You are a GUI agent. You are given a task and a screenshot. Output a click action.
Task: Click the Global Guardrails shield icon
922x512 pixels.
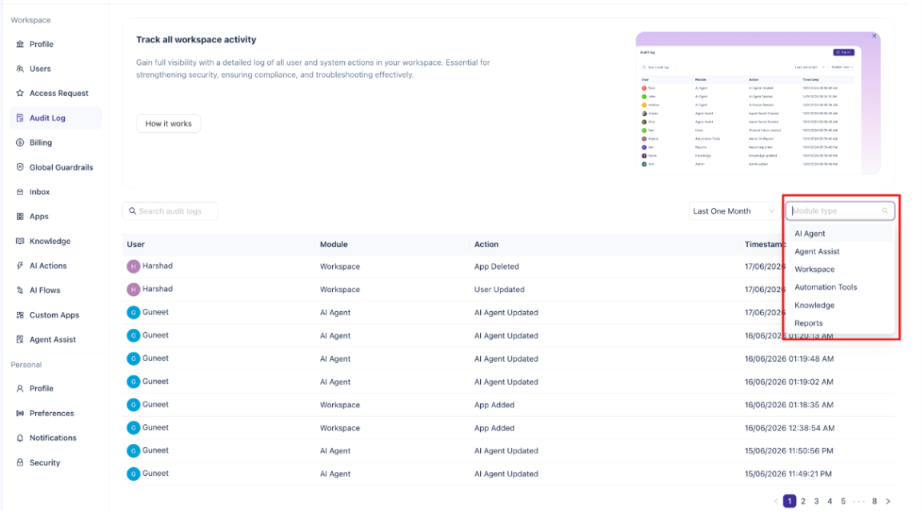[20, 168]
